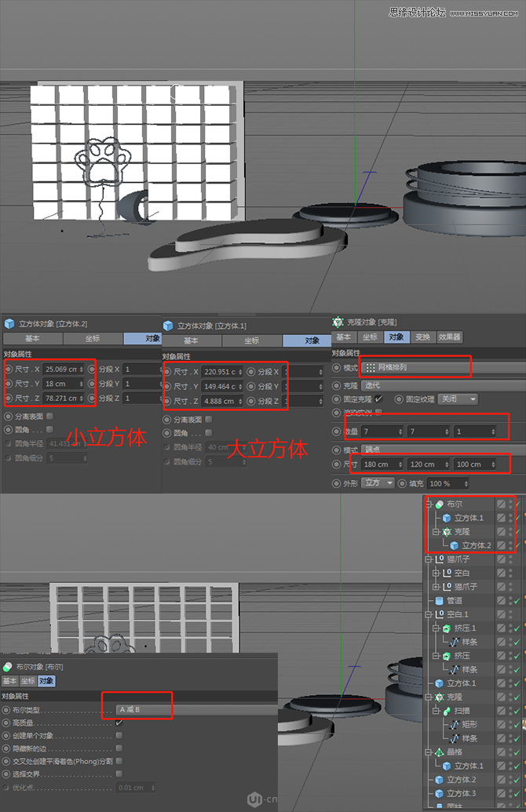Click the null icon beside 空白 row

pos(447,573)
